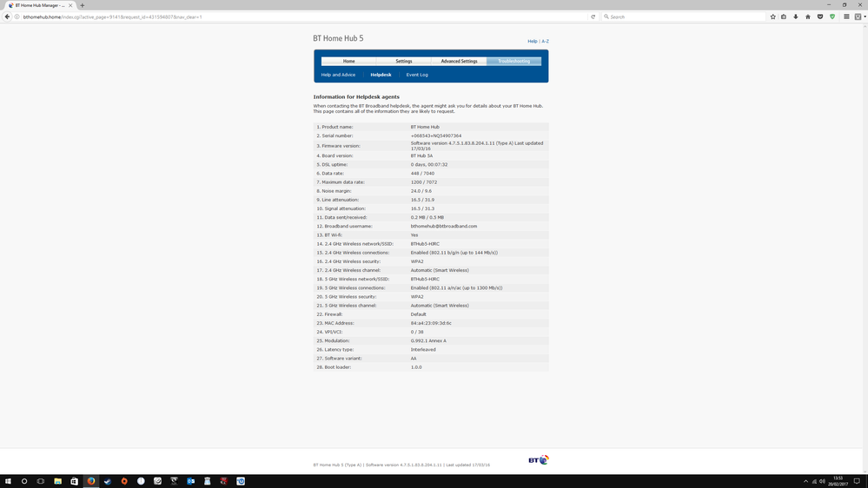Click the Data rate value 448 / 7040
The width and height of the screenshot is (868, 488).
[x=422, y=173]
